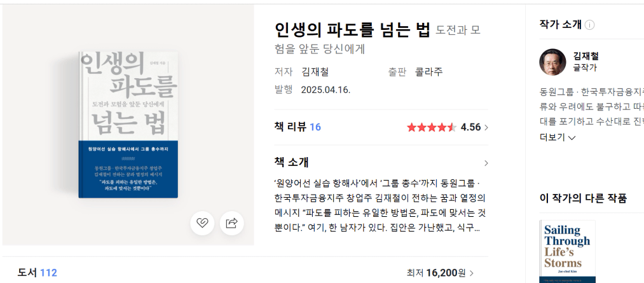Open the 최저 16,200원 price link
The width and height of the screenshot is (644, 283).
pos(440,273)
